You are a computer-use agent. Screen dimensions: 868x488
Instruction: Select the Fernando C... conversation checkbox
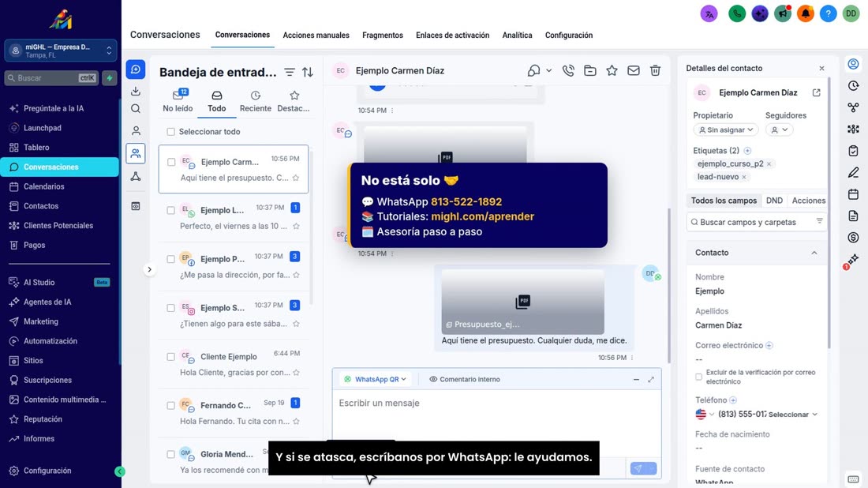(171, 405)
